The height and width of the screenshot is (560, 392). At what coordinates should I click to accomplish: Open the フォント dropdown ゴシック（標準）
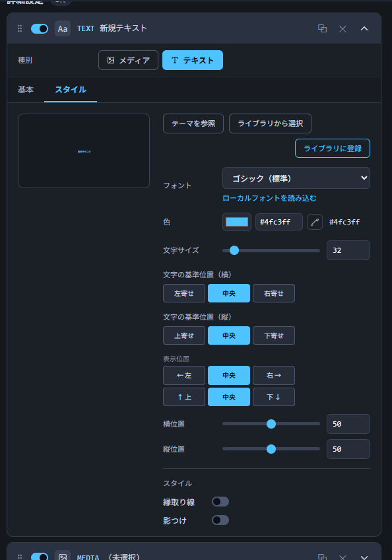tap(296, 178)
